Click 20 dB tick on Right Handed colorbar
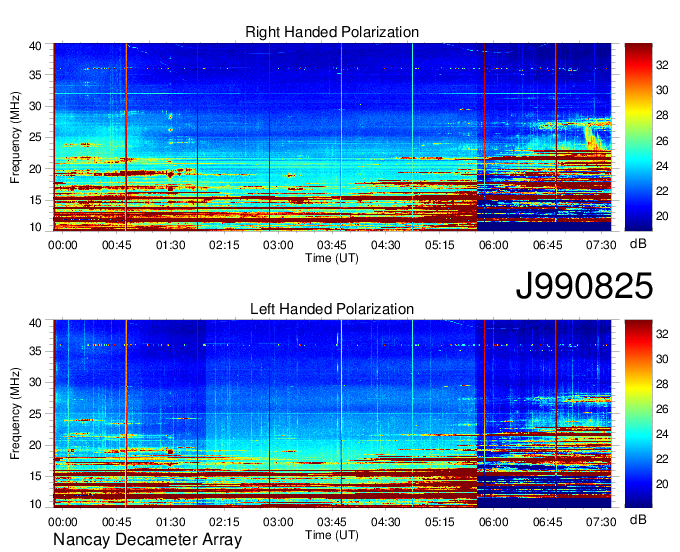680x552 pixels. point(662,216)
